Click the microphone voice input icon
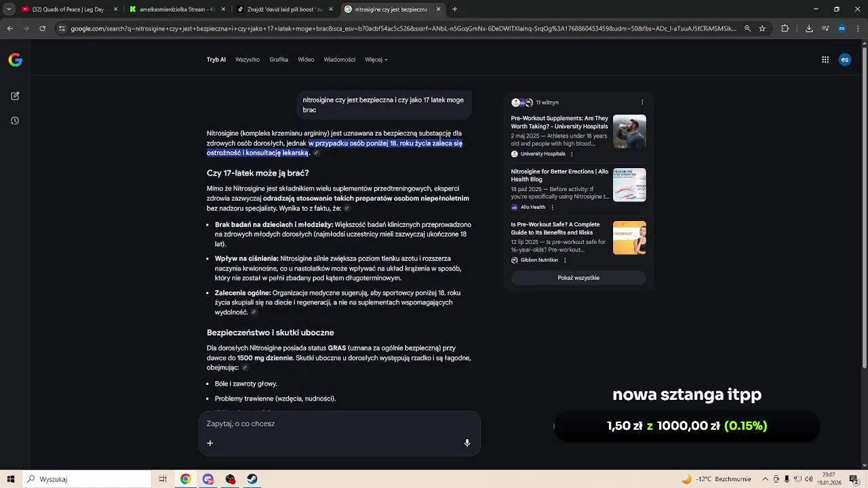 (467, 443)
